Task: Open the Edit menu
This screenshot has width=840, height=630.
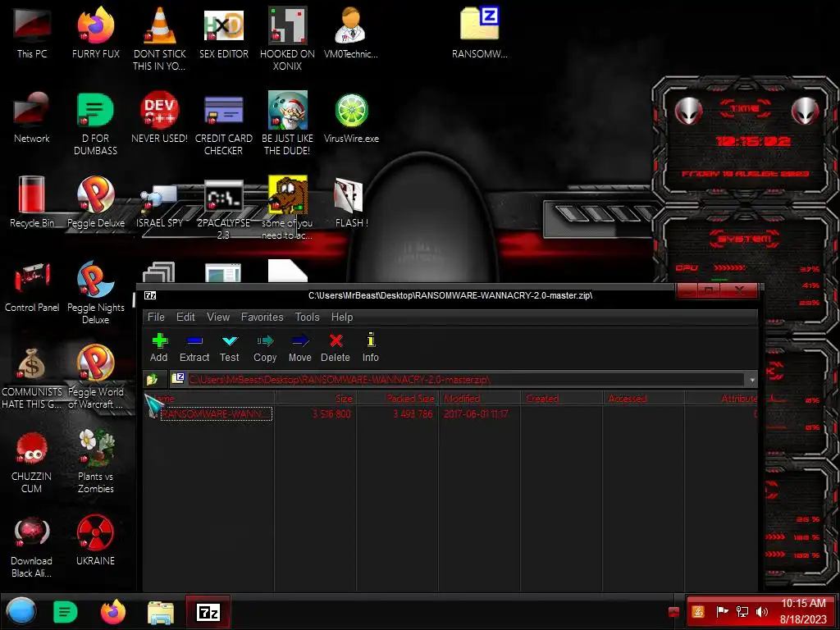Action: click(185, 317)
